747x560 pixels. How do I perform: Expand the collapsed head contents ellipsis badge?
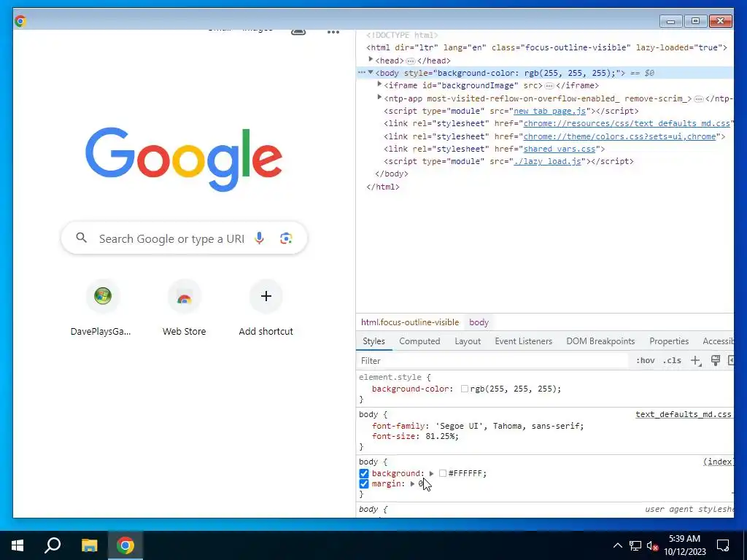click(x=410, y=61)
